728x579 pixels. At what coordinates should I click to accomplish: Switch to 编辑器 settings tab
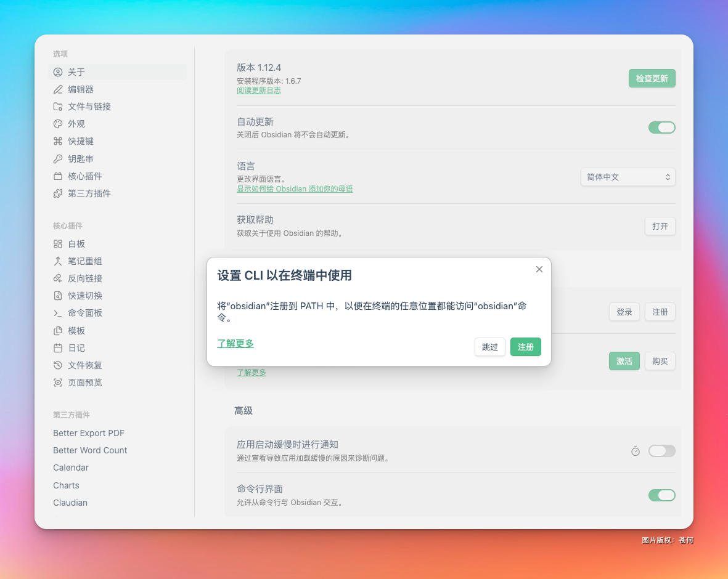[81, 89]
